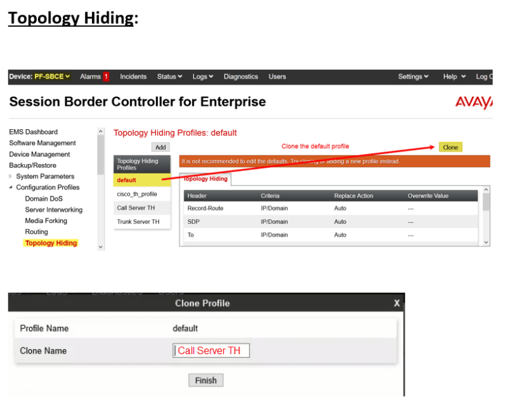
Task: Click the Clone Name input field
Action: [211, 350]
